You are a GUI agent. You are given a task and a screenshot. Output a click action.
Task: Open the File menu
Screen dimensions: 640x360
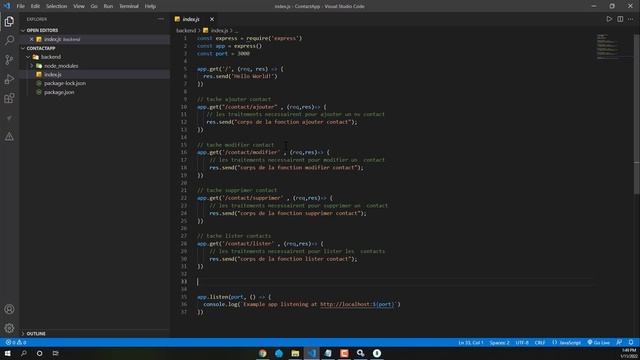click(x=20, y=6)
